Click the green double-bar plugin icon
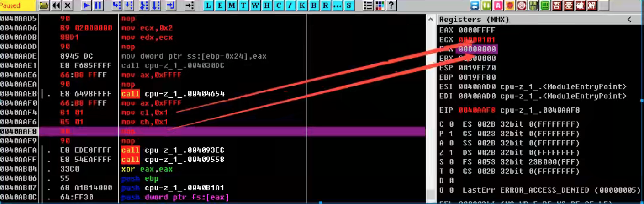 (486, 6)
